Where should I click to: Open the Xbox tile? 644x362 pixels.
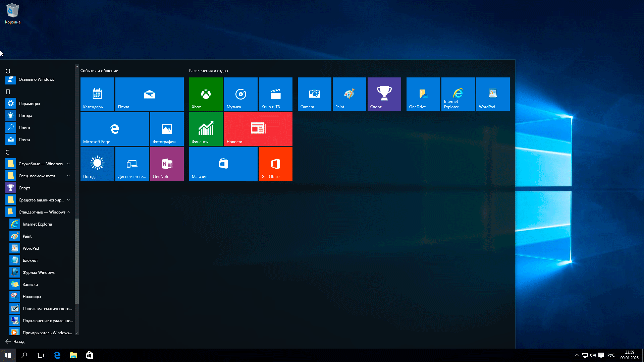pos(206,94)
